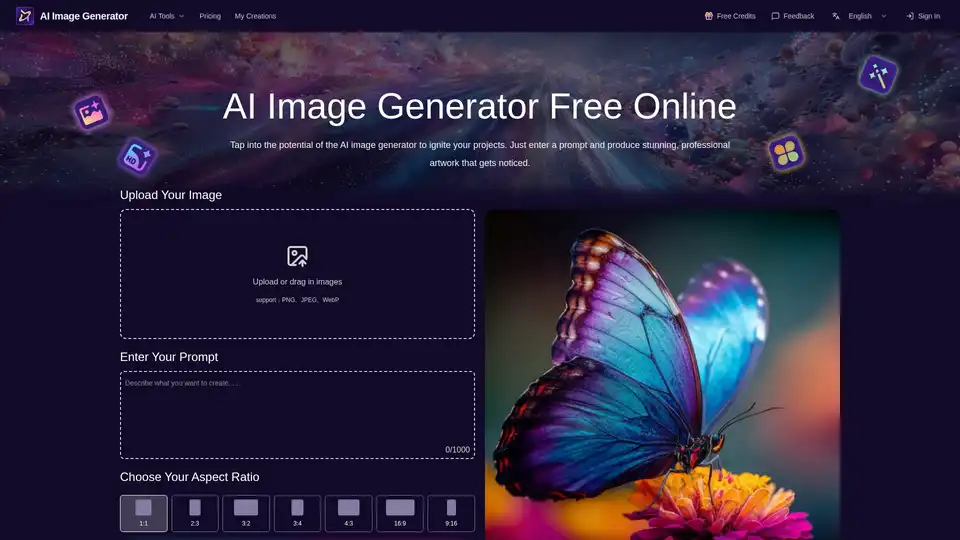Click the upload image icon
The height and width of the screenshot is (540, 960).
[x=298, y=256]
